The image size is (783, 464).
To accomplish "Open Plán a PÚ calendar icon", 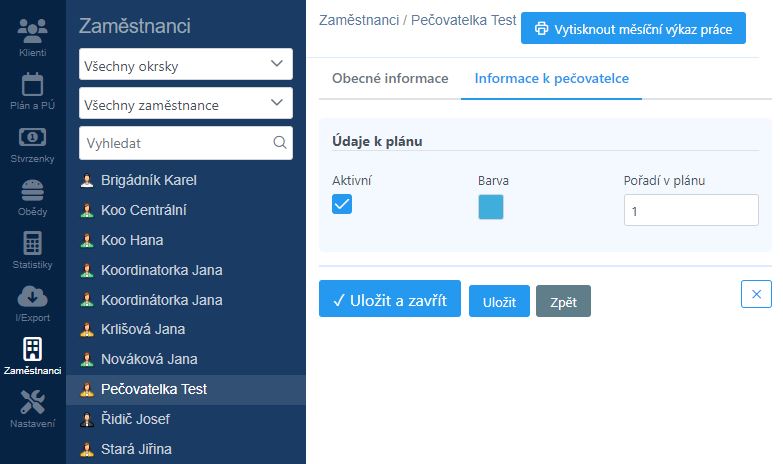I will tap(32, 84).
